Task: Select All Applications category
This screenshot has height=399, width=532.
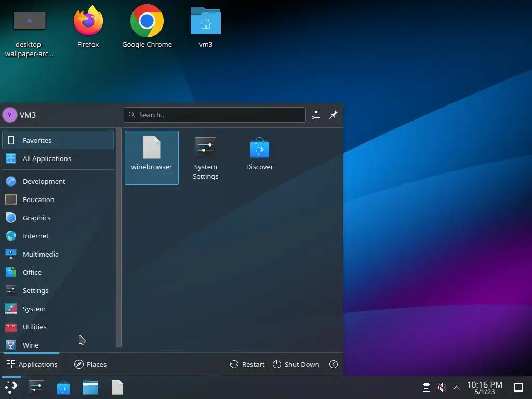Action: point(58,158)
